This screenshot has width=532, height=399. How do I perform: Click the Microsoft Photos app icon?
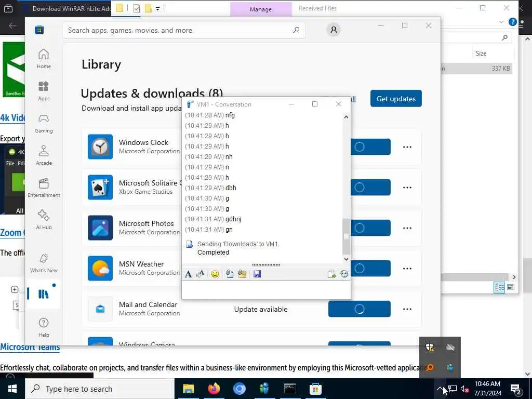[x=100, y=228]
